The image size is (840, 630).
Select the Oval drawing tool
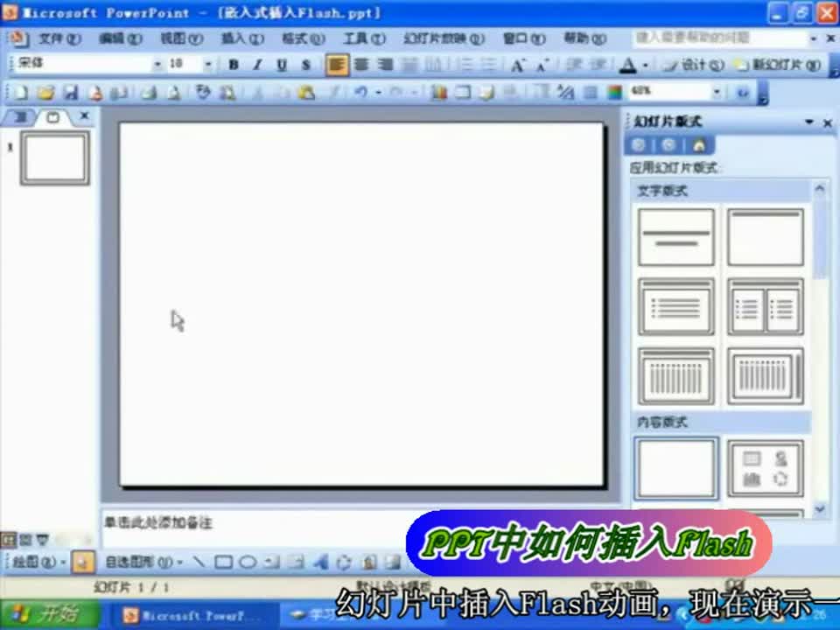pos(248,562)
